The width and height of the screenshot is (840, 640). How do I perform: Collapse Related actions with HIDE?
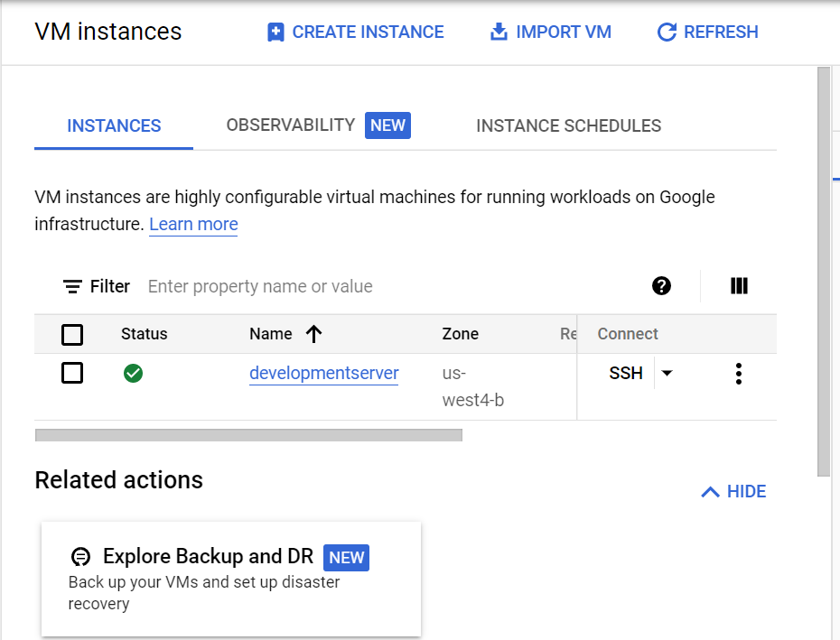pyautogui.click(x=733, y=492)
